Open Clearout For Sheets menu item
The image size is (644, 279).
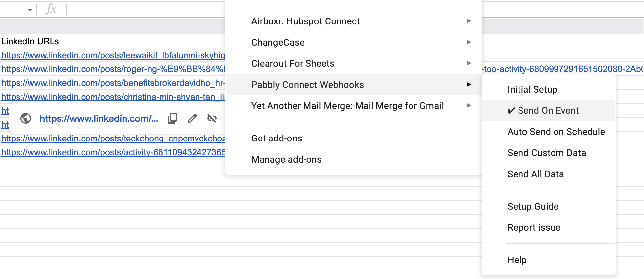pyautogui.click(x=353, y=63)
